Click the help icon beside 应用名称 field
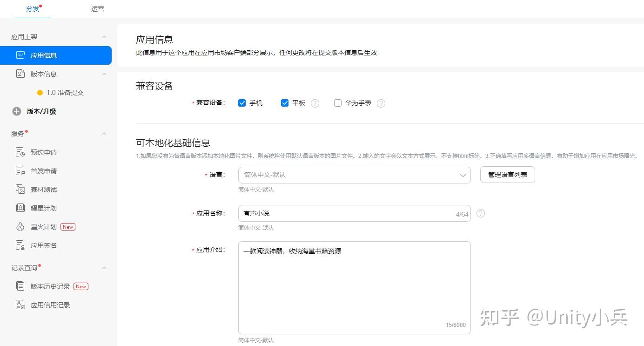Image resolution: width=644 pixels, height=346 pixels. [x=481, y=213]
